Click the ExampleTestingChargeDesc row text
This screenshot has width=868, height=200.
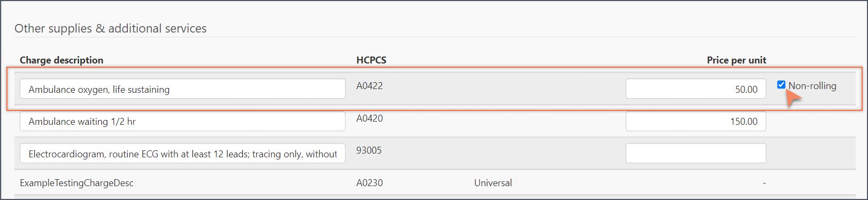click(77, 183)
